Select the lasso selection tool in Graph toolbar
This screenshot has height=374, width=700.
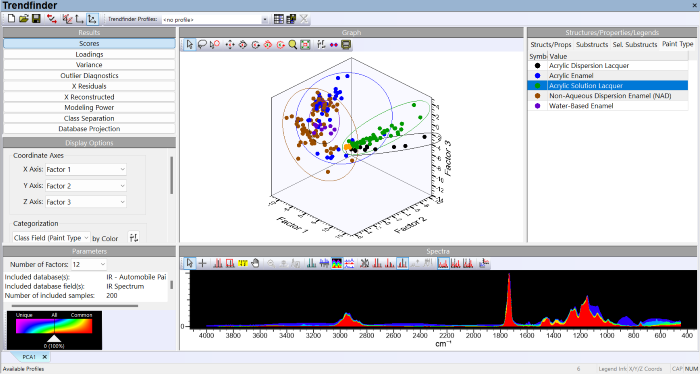(x=202, y=45)
